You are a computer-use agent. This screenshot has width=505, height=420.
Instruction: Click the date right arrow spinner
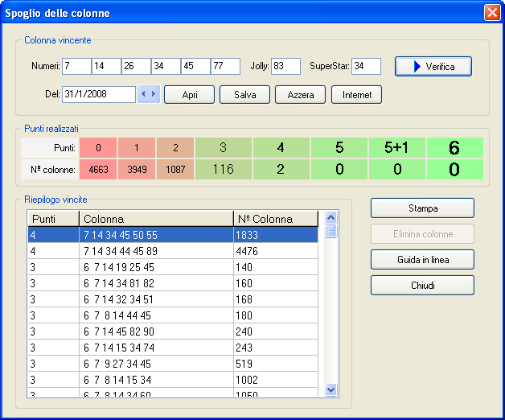click(154, 94)
